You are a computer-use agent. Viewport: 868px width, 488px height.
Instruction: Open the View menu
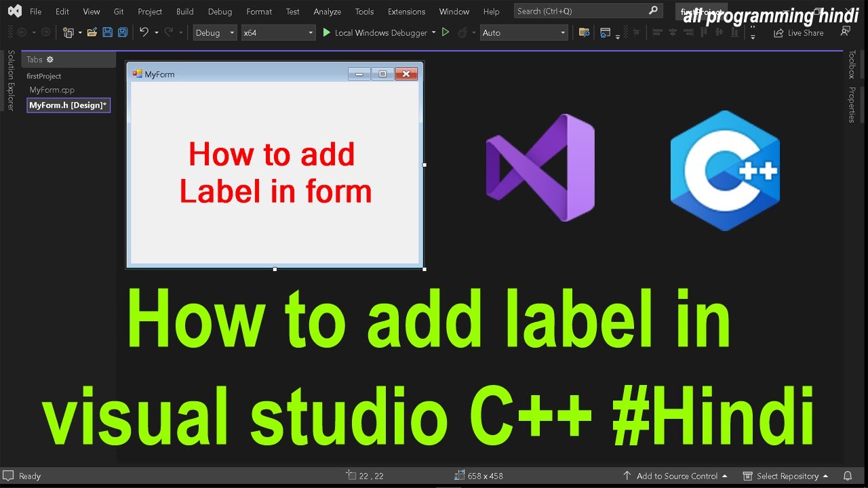(x=91, y=12)
